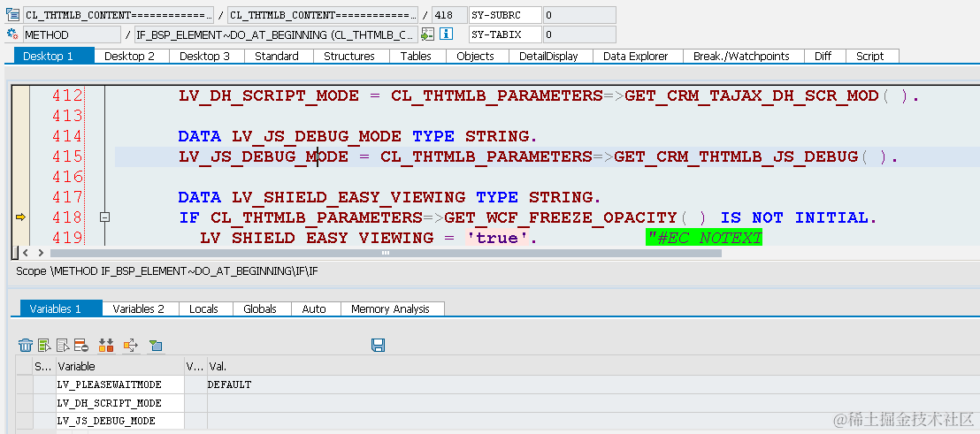Click the line number field showing 418
980x434 pixels.
click(449, 15)
